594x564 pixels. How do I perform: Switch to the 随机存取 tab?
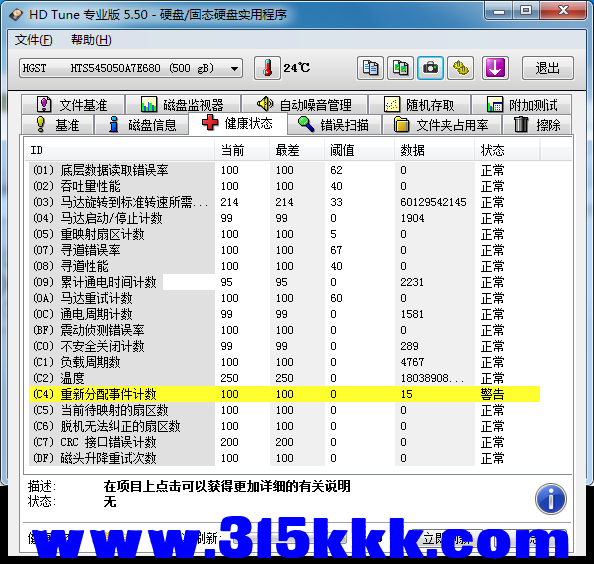point(419,105)
